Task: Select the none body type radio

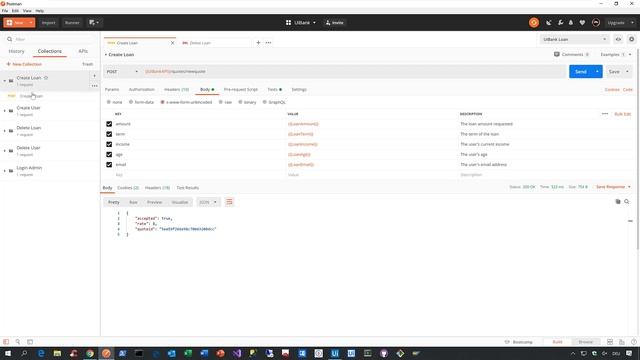Action: (109, 102)
